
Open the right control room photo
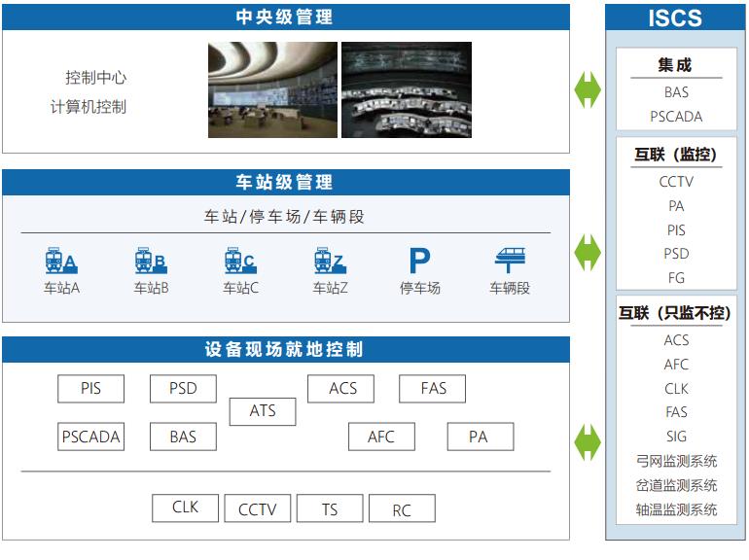[406, 89]
